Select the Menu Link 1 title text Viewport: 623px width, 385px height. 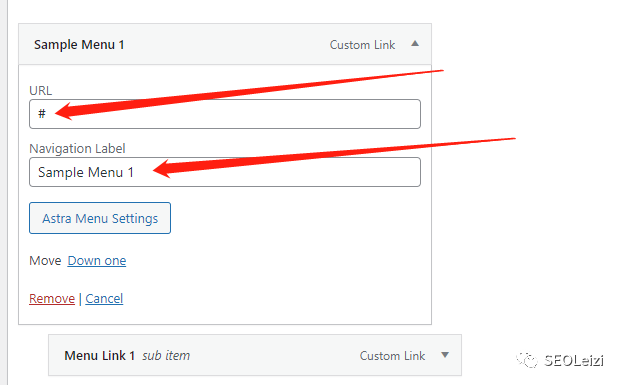tap(99, 355)
